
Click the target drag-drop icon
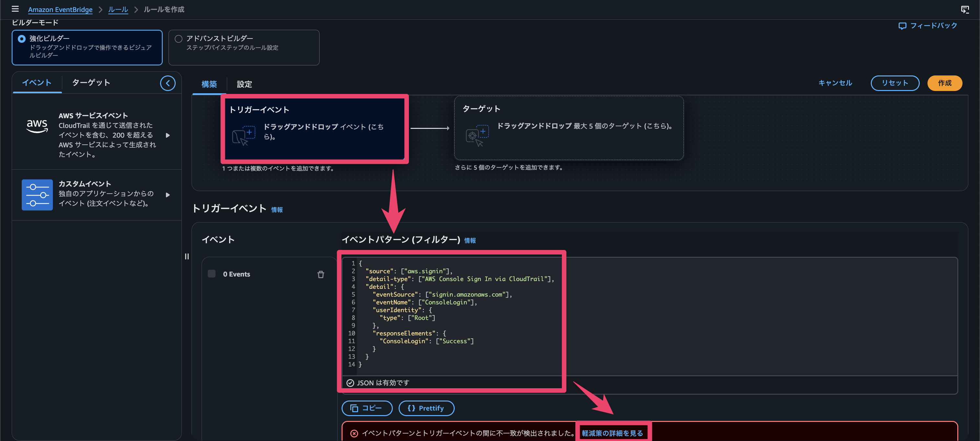tap(477, 135)
